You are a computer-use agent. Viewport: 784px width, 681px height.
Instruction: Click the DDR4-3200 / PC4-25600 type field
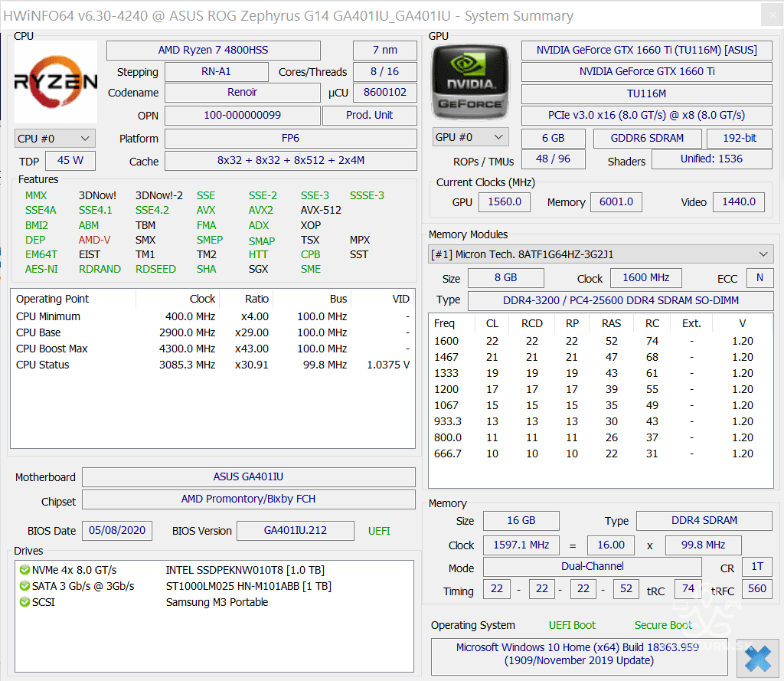620,301
